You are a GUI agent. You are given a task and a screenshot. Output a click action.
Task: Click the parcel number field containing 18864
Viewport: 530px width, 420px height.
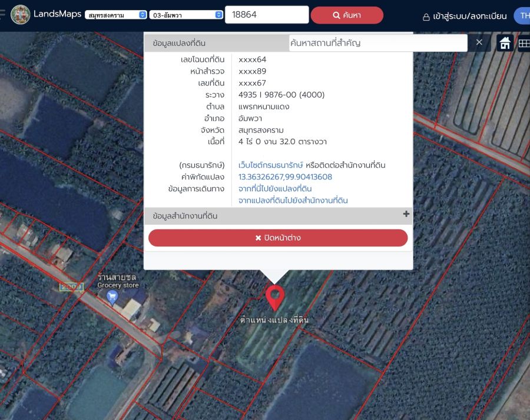[266, 15]
